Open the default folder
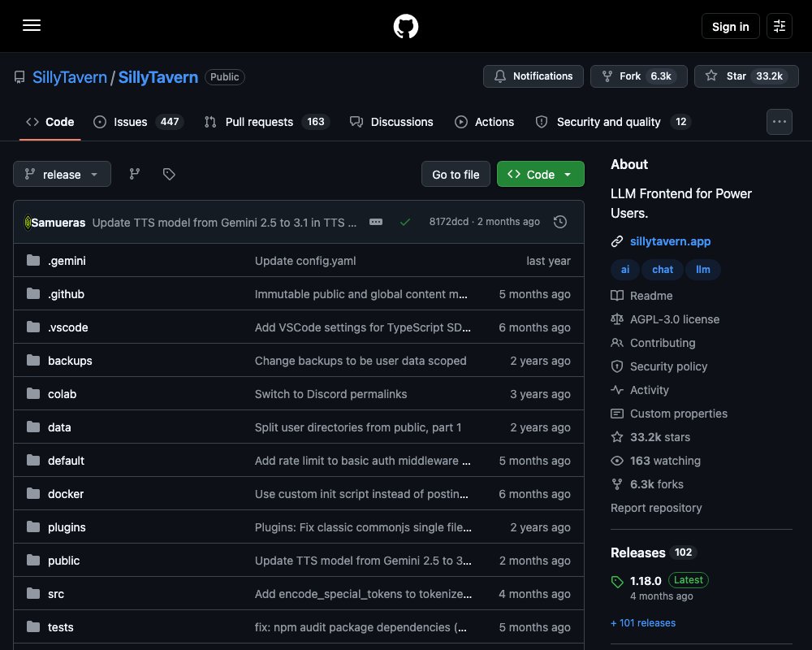812x650 pixels. 66,461
